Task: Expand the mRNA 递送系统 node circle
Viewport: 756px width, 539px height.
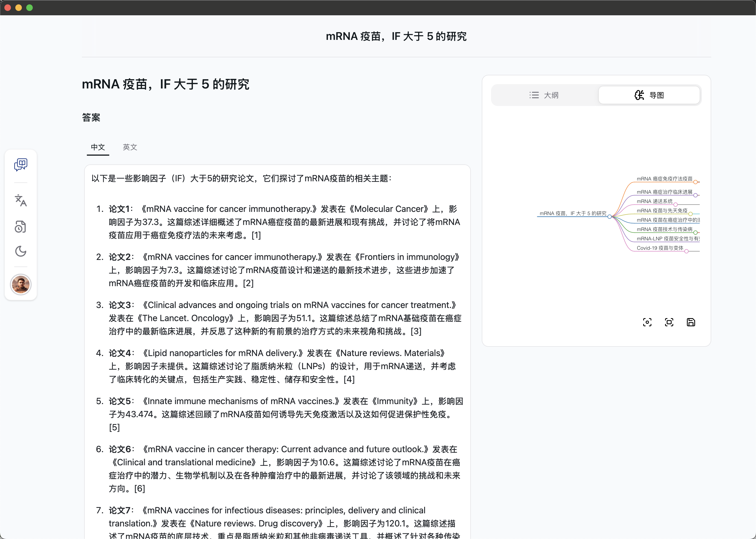Action: coord(676,205)
